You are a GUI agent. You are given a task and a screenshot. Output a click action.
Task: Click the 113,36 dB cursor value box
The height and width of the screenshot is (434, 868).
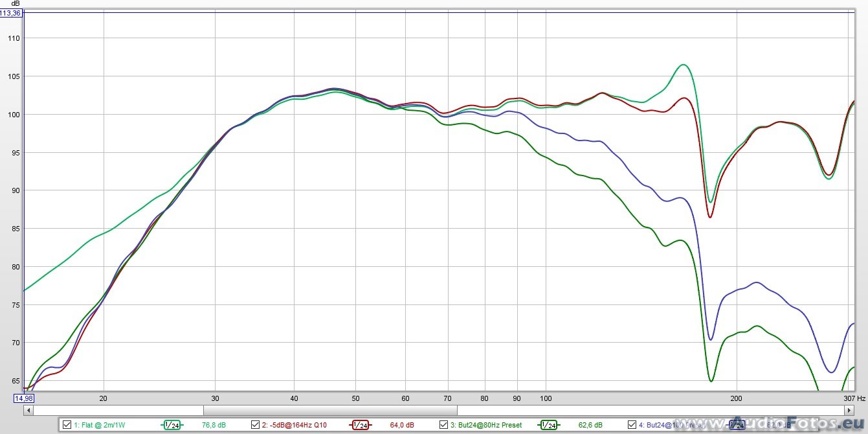pos(11,12)
